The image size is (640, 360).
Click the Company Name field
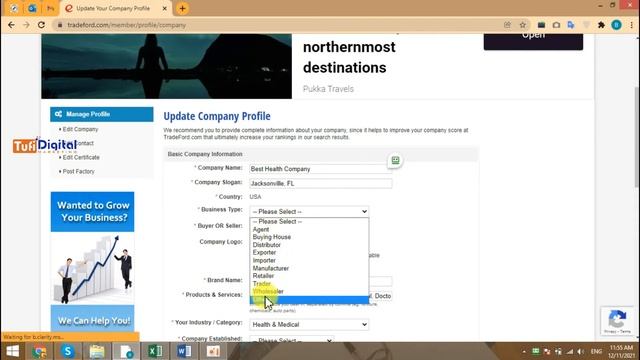[x=321, y=169]
